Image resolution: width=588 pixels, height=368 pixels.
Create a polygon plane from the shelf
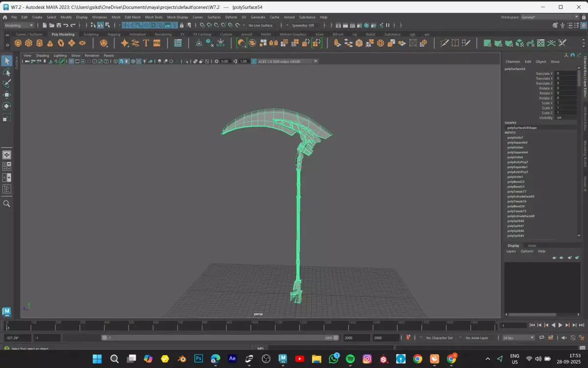coord(72,43)
